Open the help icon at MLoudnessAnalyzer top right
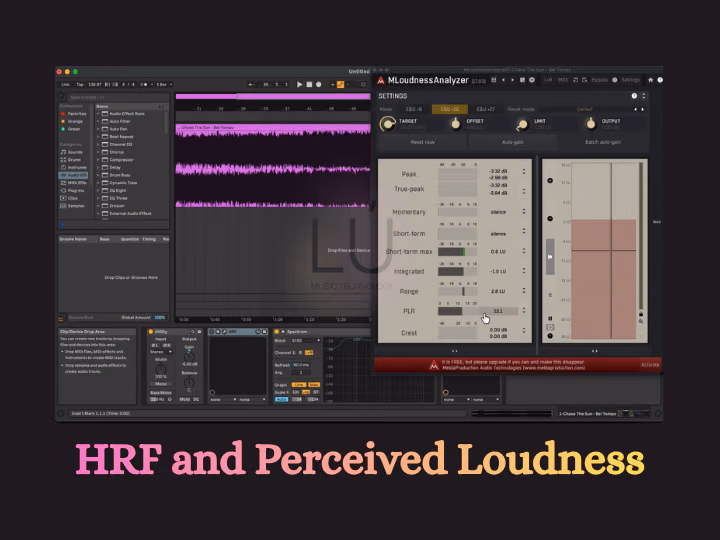Screen dimensions: 720x540 660,80
